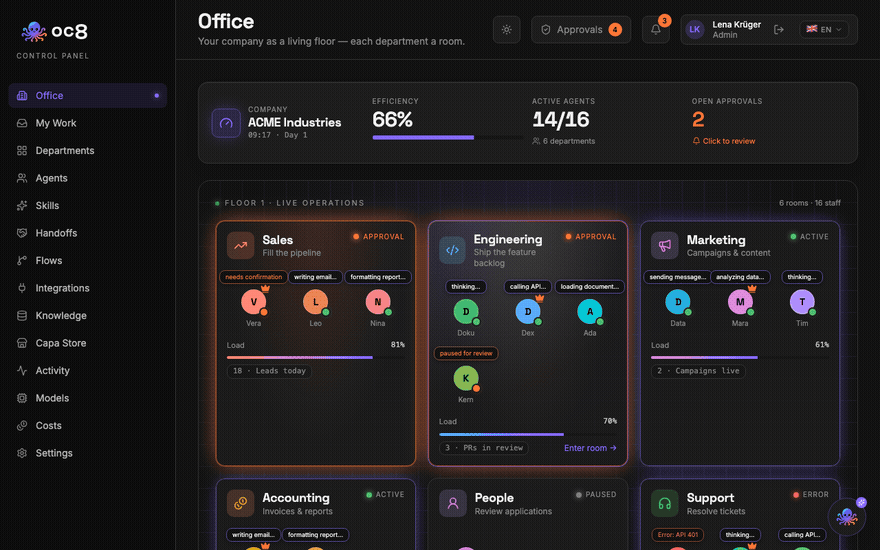Open the Office sidebar item
The height and width of the screenshot is (550, 880).
88,95
